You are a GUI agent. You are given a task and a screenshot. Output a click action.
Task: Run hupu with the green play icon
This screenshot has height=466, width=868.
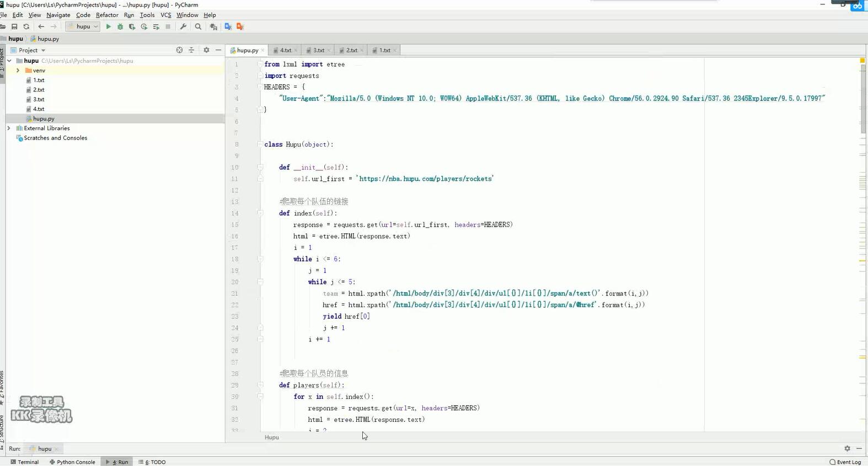tap(108, 26)
